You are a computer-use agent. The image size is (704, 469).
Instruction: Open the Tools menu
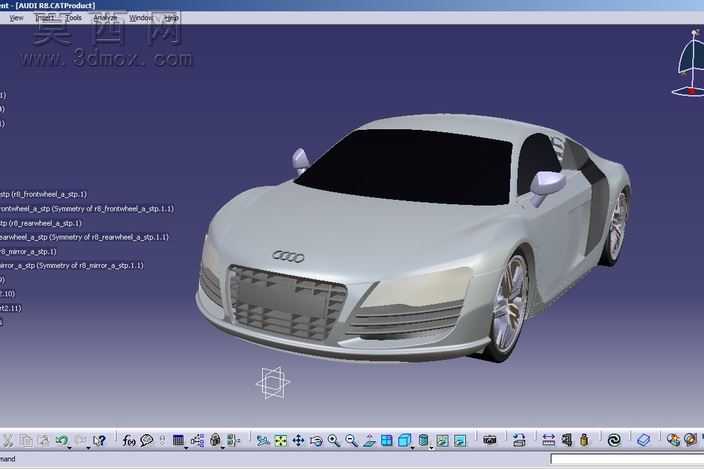point(74,18)
